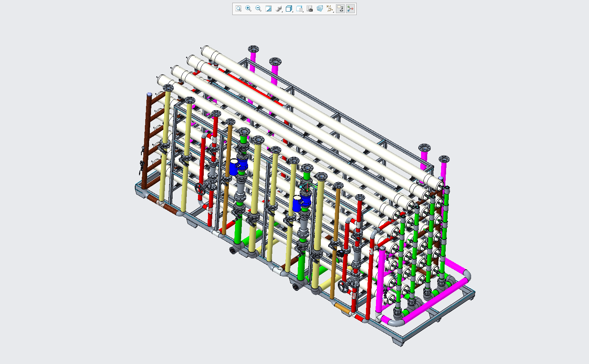The image size is (589, 364).
Task: Activate the Zoom In tool
Action: 248,8
